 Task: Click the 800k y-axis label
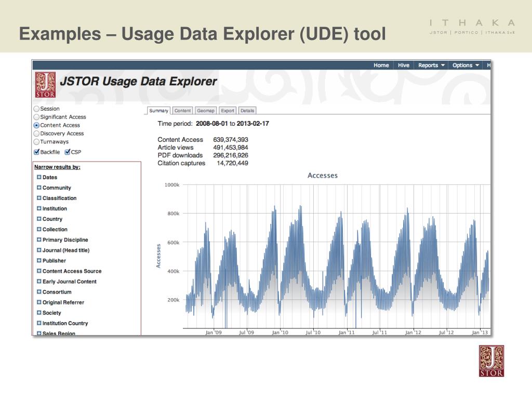pos(174,214)
